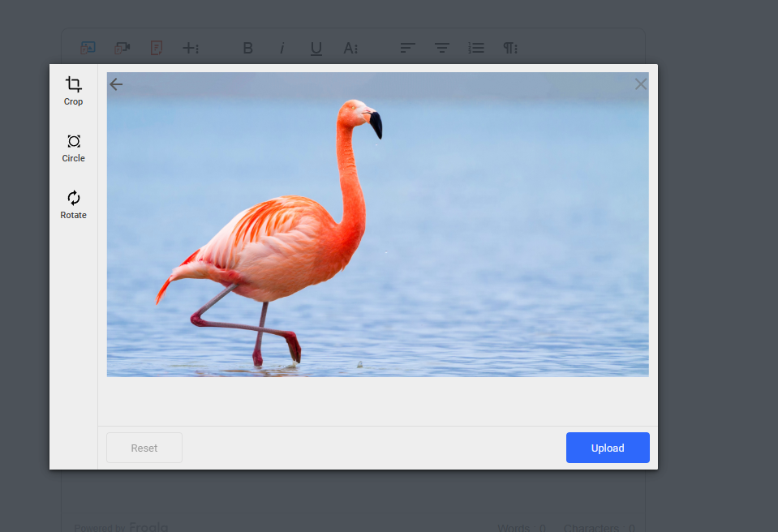The height and width of the screenshot is (532, 778).
Task: Toggle bold formatting
Action: tap(247, 48)
